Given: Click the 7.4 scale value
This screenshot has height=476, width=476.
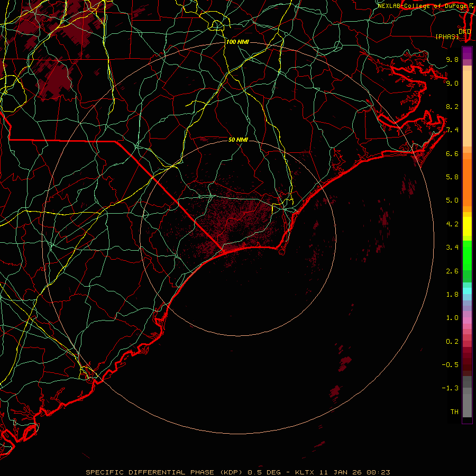Looking at the screenshot, I should point(452,130).
